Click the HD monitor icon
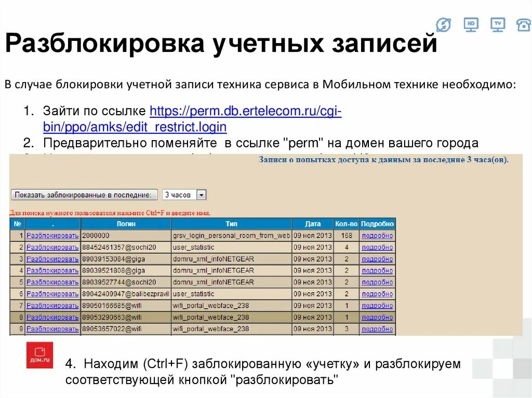532x398 pixels. click(471, 25)
